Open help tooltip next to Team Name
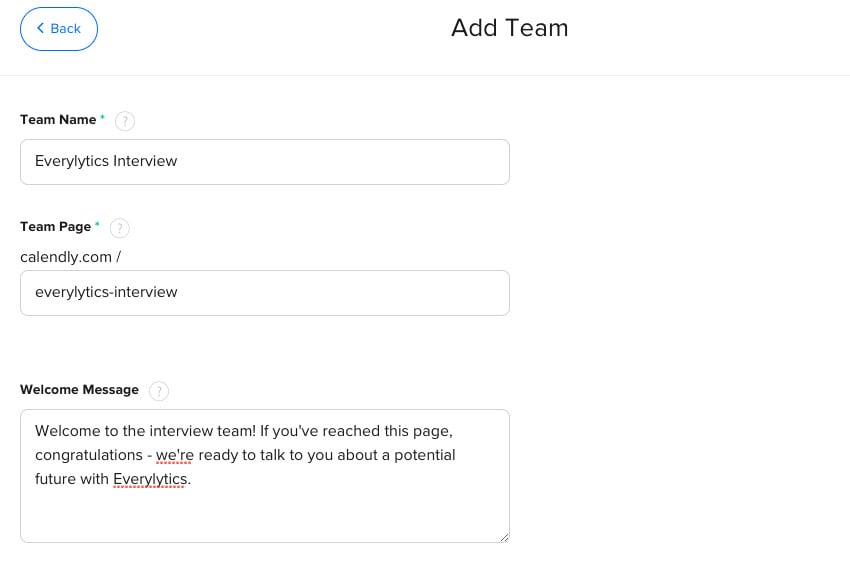 click(125, 120)
